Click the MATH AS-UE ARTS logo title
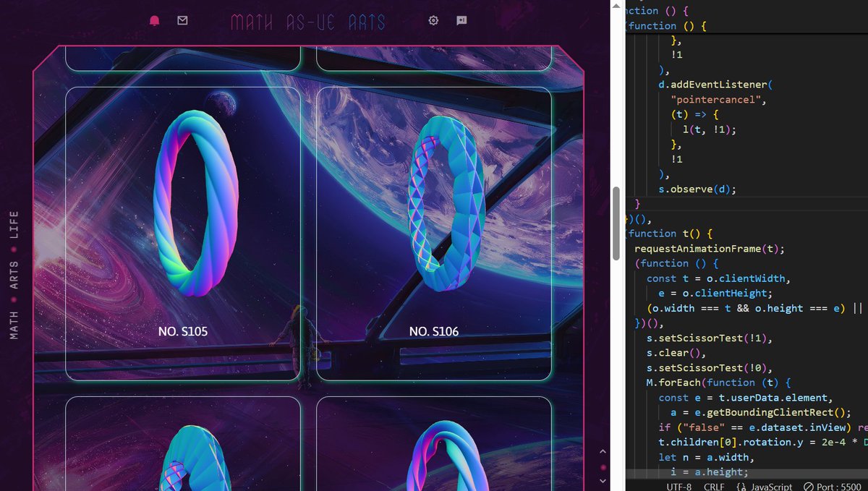The image size is (868, 491). (x=307, y=22)
